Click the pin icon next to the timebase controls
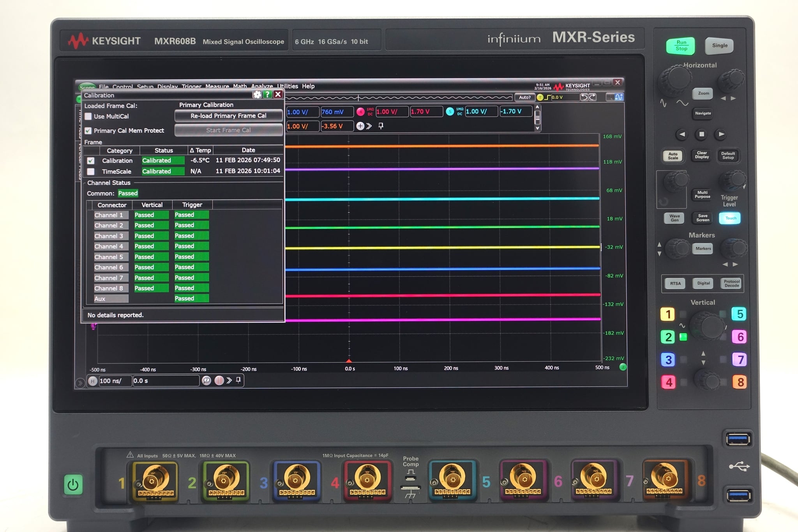This screenshot has height=532, width=798. click(238, 380)
